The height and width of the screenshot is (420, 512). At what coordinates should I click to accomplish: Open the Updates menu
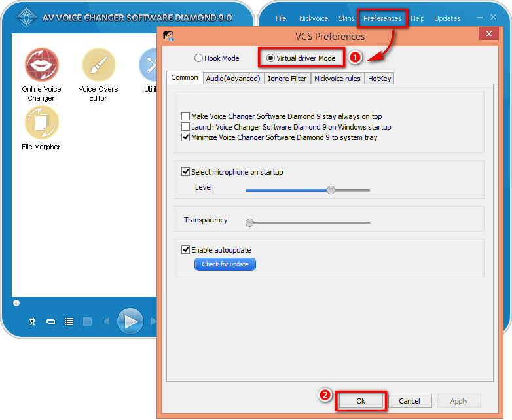447,18
